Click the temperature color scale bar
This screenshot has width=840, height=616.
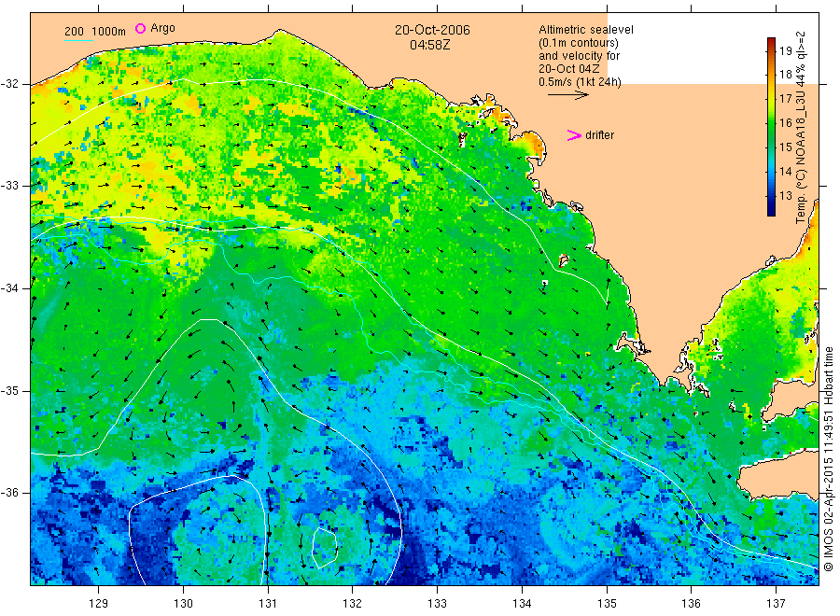(x=772, y=127)
